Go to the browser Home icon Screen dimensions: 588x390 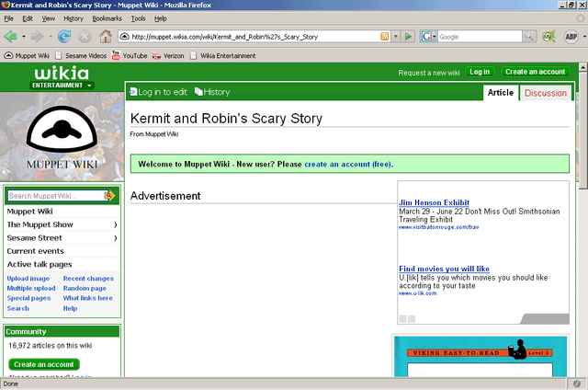coord(106,37)
